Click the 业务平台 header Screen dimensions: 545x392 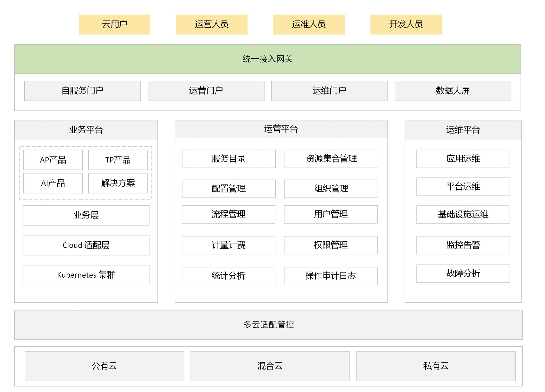[x=86, y=130]
